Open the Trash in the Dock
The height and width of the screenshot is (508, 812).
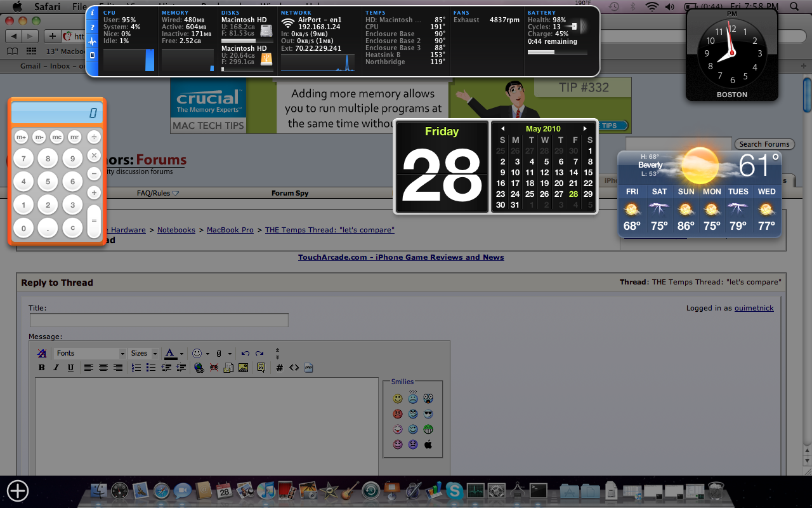pos(715,490)
